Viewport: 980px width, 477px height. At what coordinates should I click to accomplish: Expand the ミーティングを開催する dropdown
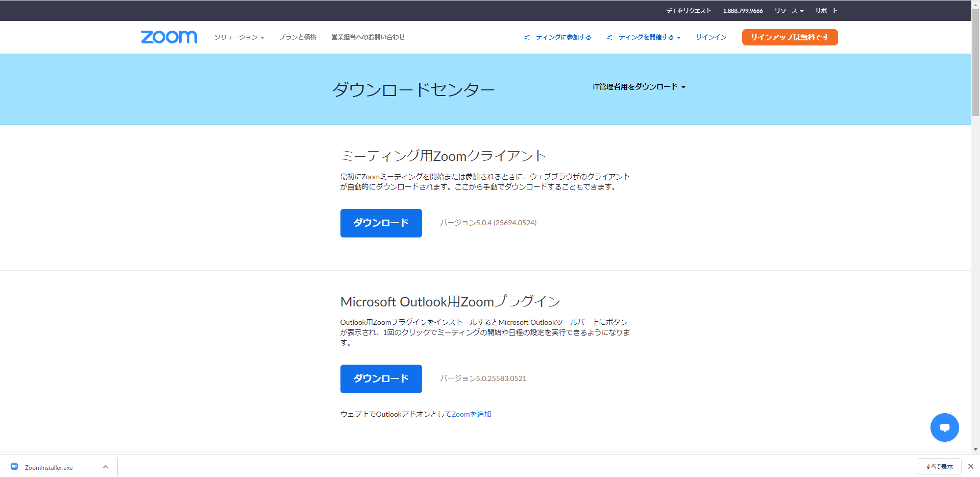click(x=644, y=37)
